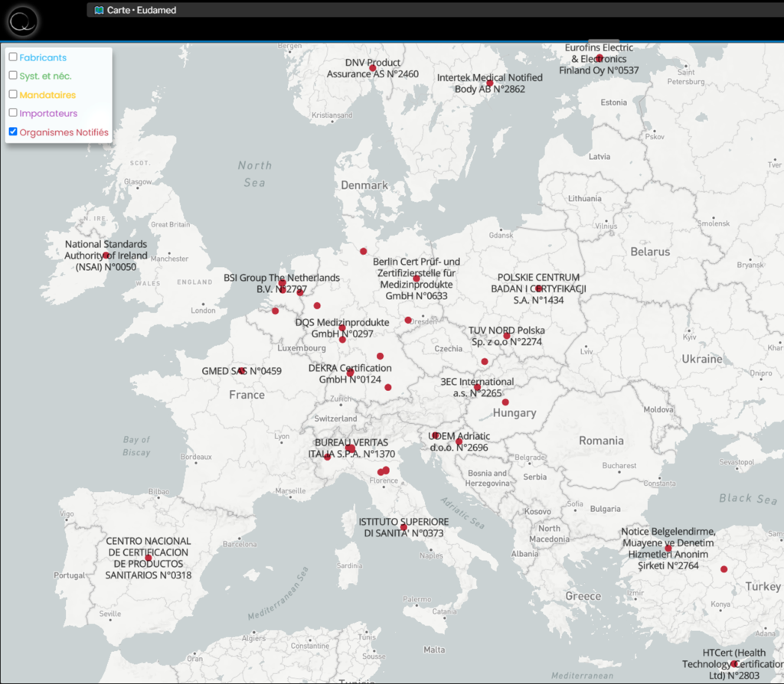Click the Importateurs label text
Viewport: 784px width, 684px height.
point(48,113)
